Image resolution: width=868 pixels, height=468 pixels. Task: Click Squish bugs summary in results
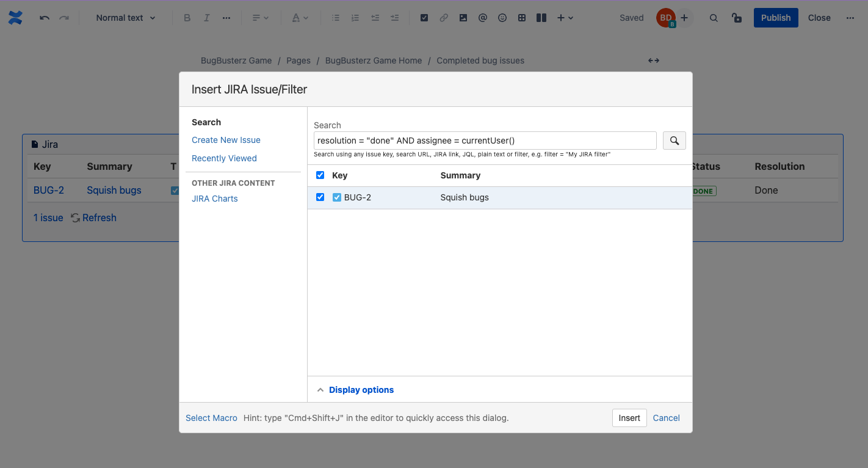click(465, 198)
